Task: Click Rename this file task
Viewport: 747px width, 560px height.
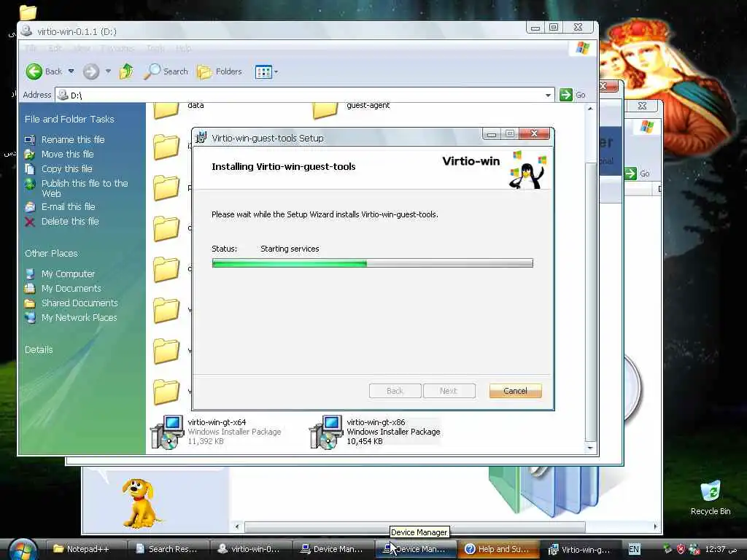Action: click(x=73, y=139)
